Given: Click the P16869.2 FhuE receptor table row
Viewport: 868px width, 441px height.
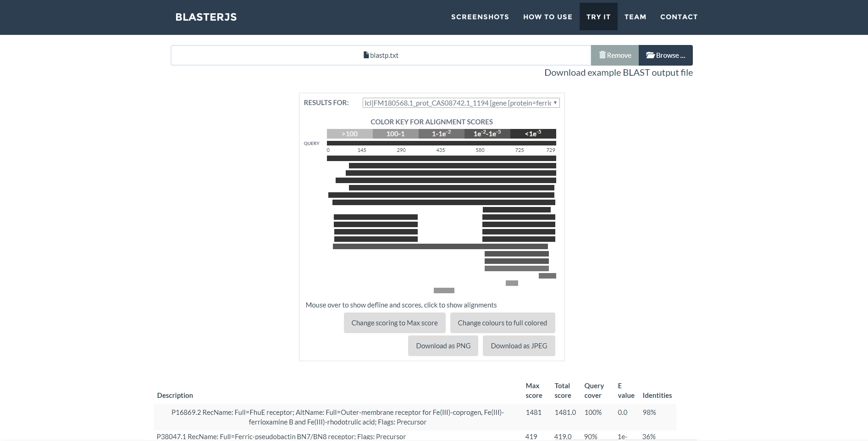Looking at the screenshot, I should (337, 417).
